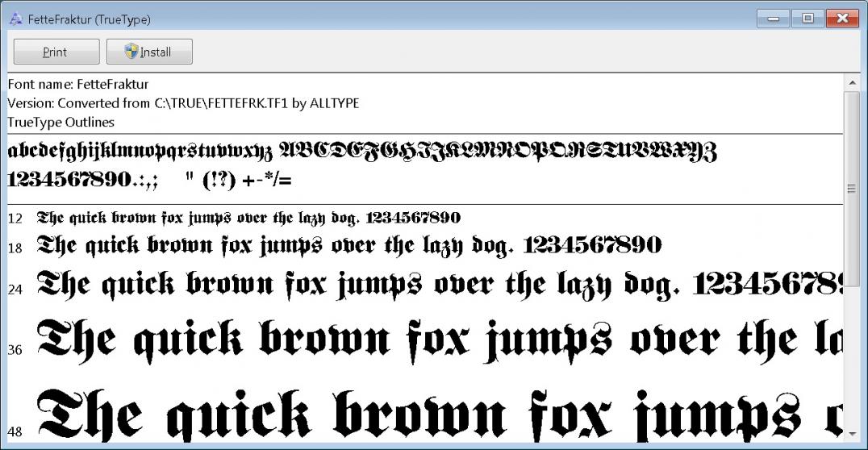The height and width of the screenshot is (450, 868).
Task: Click the Version line mentioning ALLTYPE
Action: (x=183, y=103)
